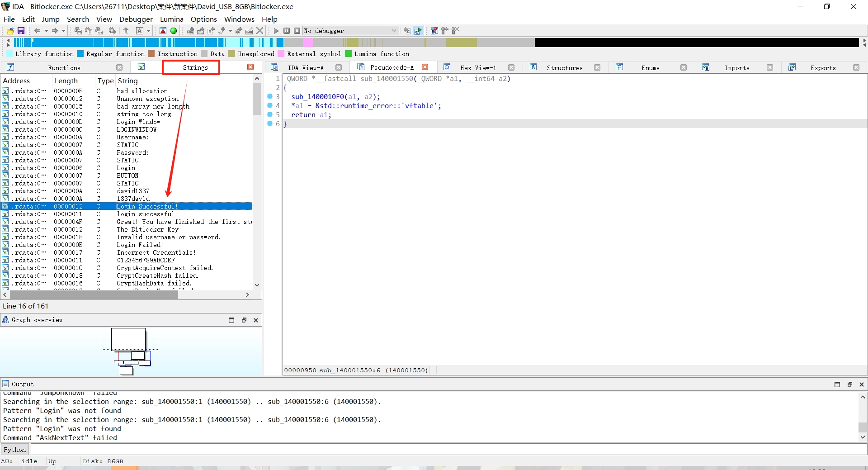Open a file with the folder icon
Screen dimensions: 868x470
coord(10,31)
